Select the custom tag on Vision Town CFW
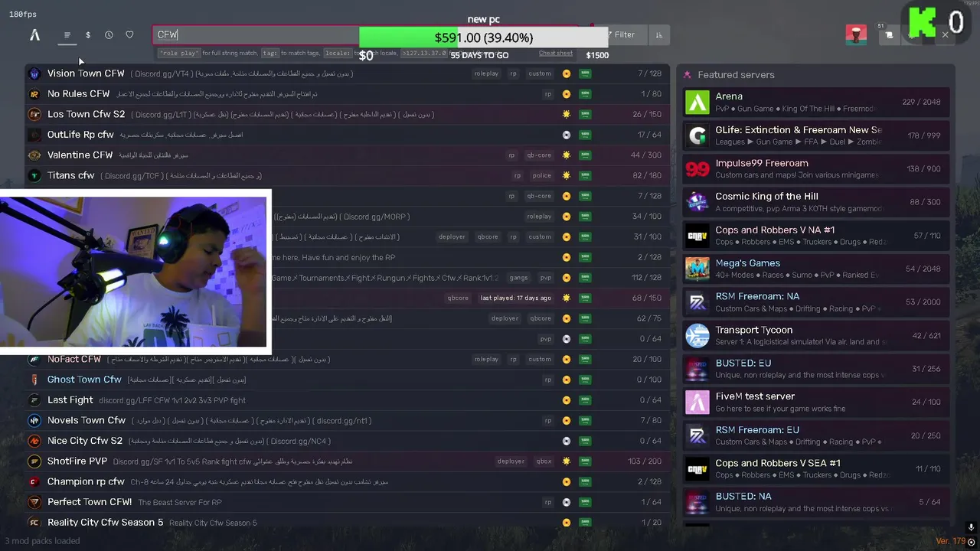The height and width of the screenshot is (551, 980). tap(540, 73)
